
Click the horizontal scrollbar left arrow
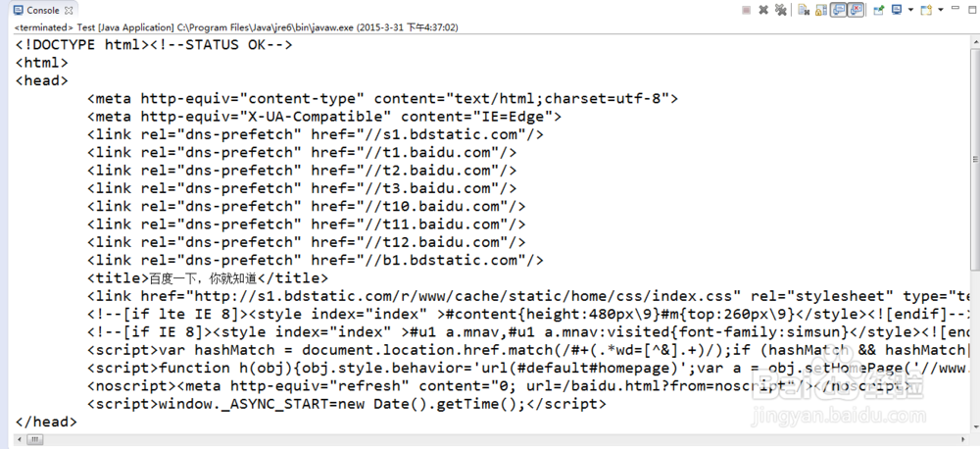coord(19,440)
